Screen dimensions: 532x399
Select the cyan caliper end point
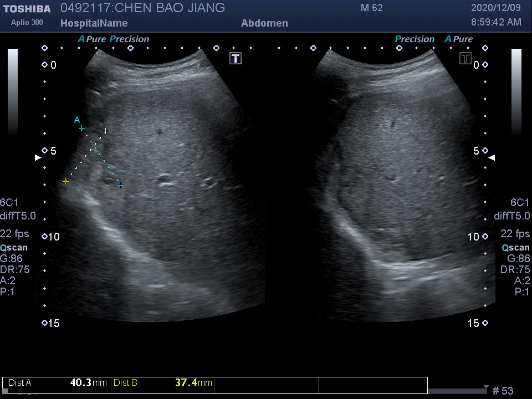121,185
